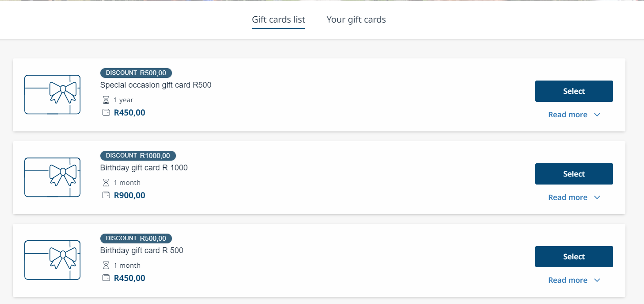Expand Read more for Birthday R 500 card

[x=574, y=280]
